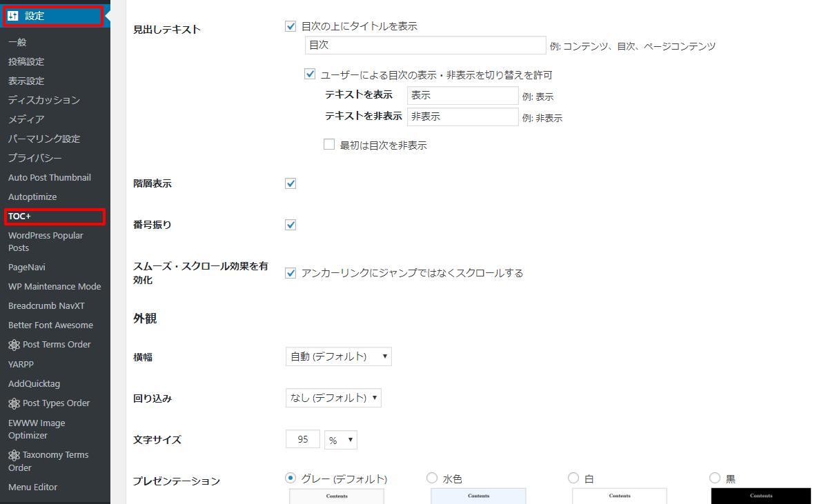Open ディスカッション menu item
826x504 pixels.
click(44, 100)
